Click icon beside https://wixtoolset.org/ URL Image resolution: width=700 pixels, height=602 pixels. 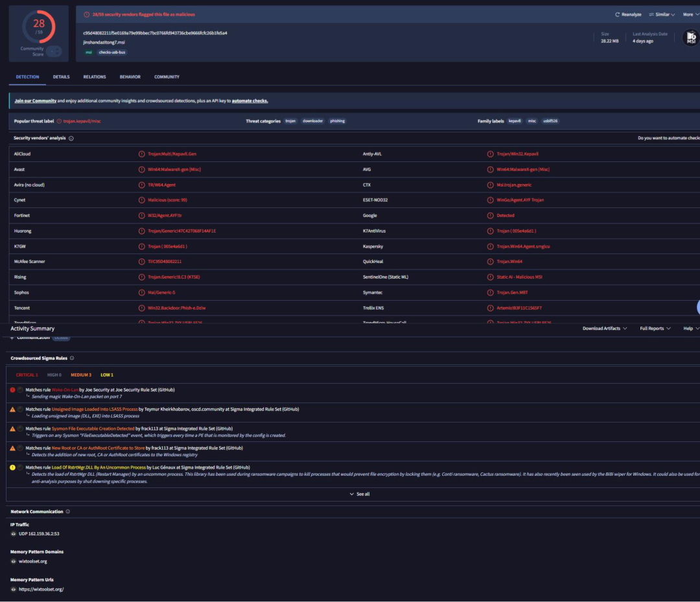[x=14, y=590]
